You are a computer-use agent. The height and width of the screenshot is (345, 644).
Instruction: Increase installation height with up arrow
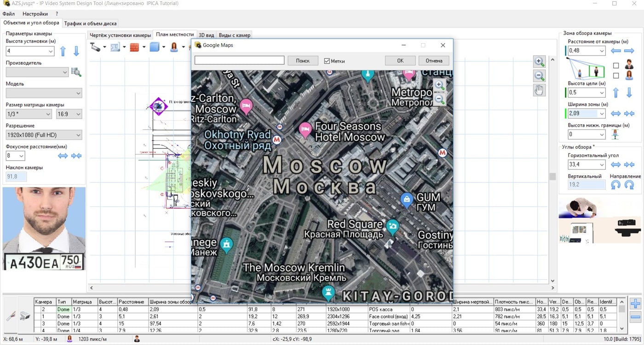point(63,51)
